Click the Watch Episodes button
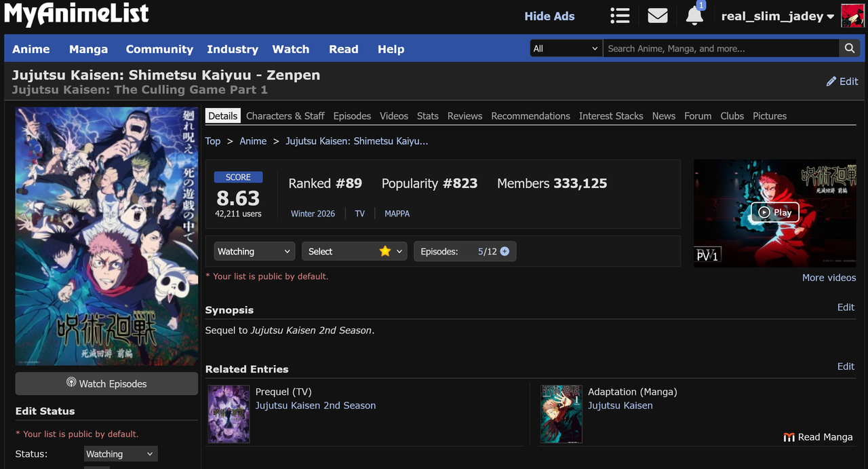The width and height of the screenshot is (868, 469). [107, 383]
